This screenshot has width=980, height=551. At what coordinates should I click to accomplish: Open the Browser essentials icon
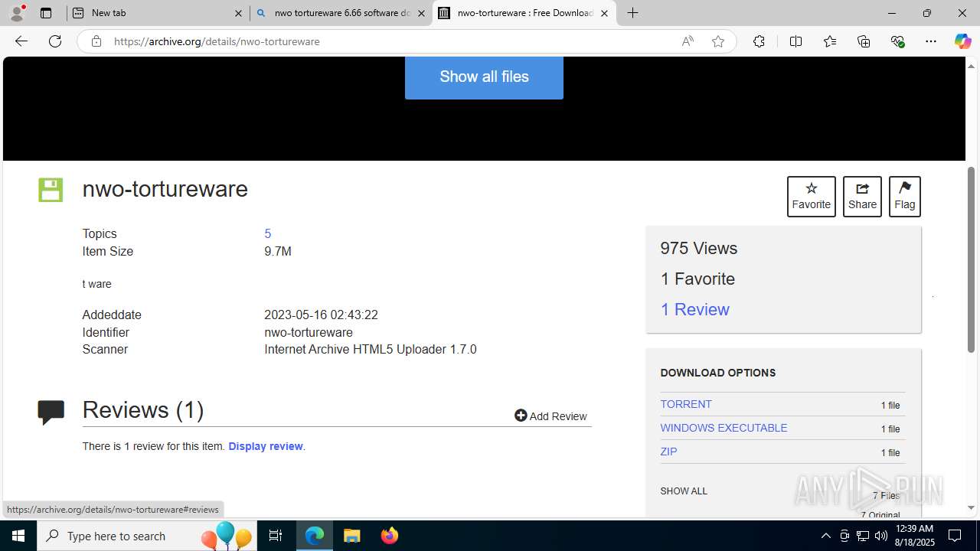(898, 41)
